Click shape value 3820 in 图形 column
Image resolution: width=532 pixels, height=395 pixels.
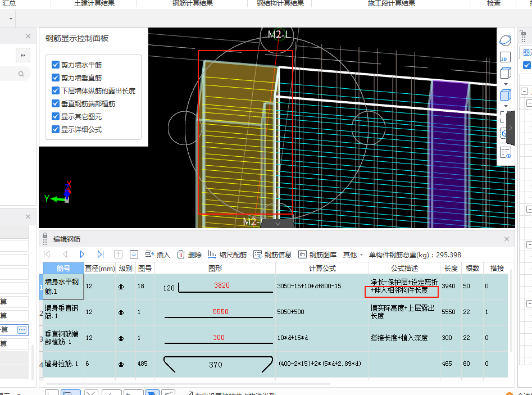click(222, 285)
